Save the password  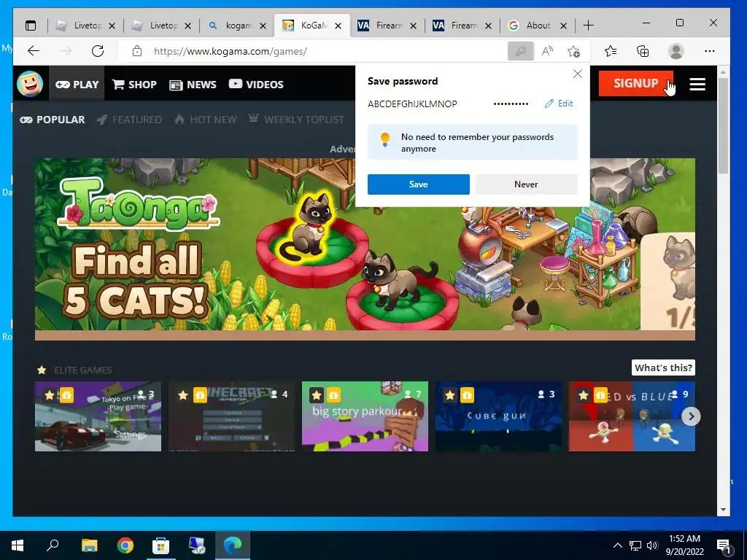click(x=418, y=184)
